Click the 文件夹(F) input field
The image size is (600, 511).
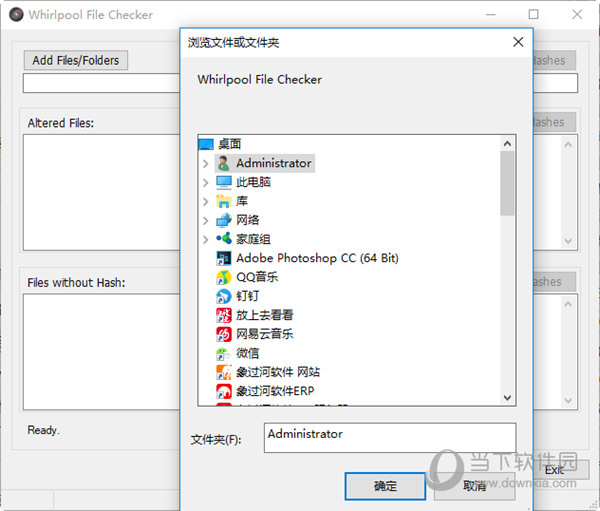[x=390, y=438]
